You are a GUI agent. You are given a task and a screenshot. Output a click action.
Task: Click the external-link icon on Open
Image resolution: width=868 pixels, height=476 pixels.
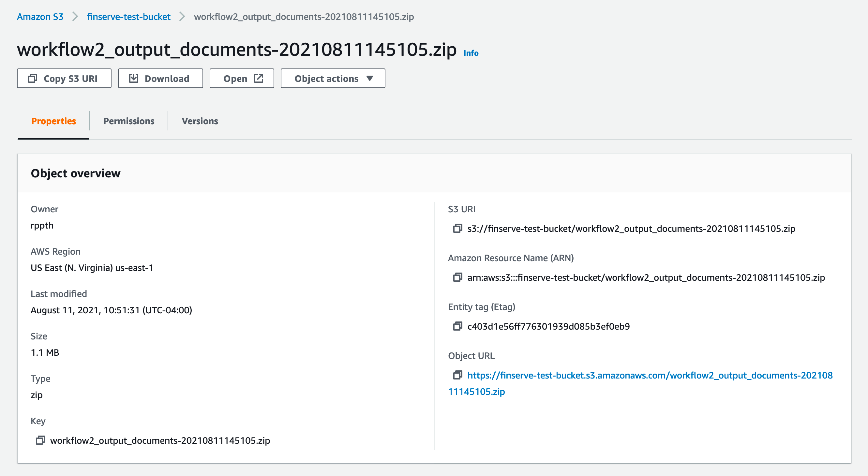click(259, 79)
